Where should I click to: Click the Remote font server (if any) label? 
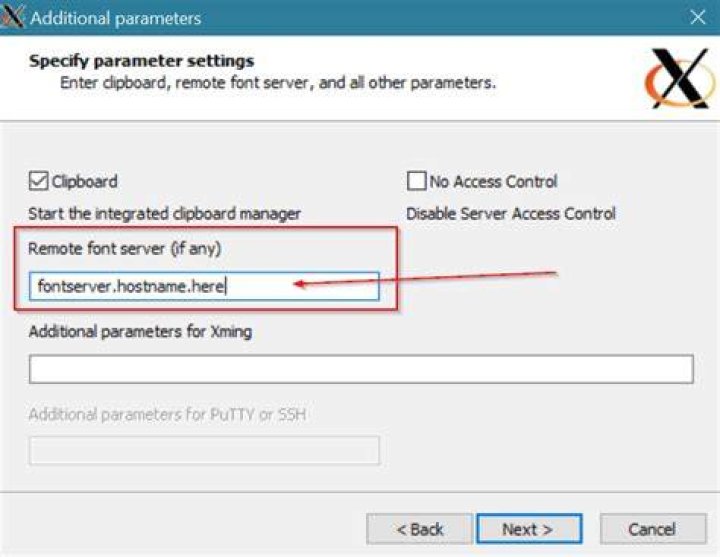[x=124, y=249]
